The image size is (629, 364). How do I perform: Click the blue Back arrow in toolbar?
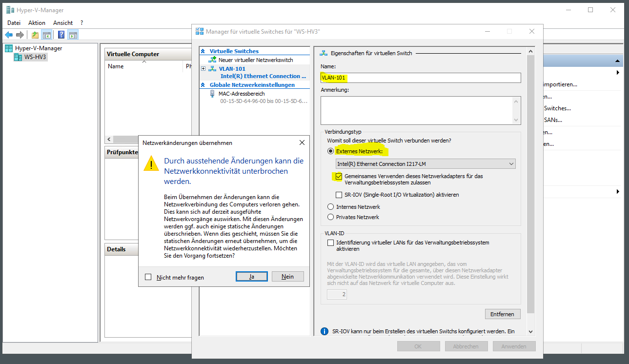click(9, 35)
